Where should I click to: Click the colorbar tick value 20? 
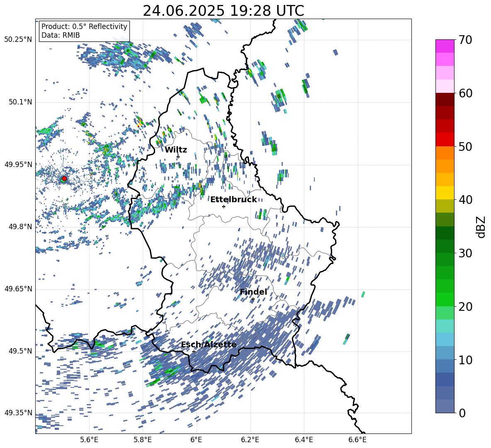click(465, 307)
